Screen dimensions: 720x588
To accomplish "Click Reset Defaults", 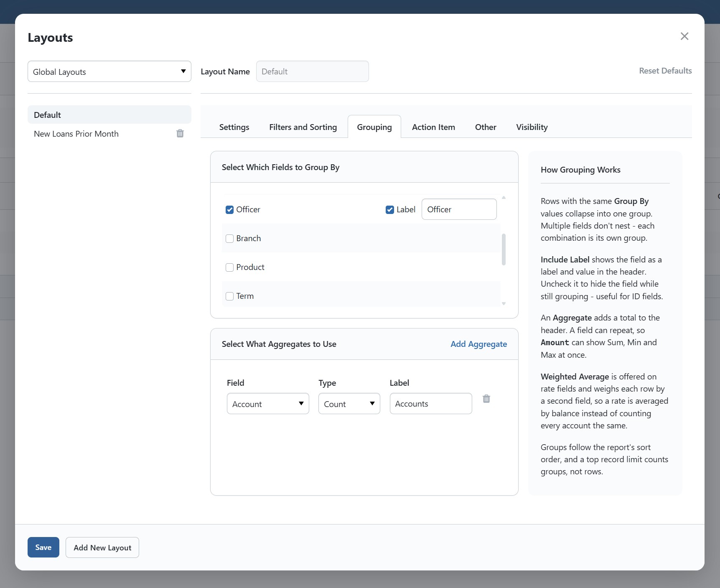I will (x=665, y=71).
